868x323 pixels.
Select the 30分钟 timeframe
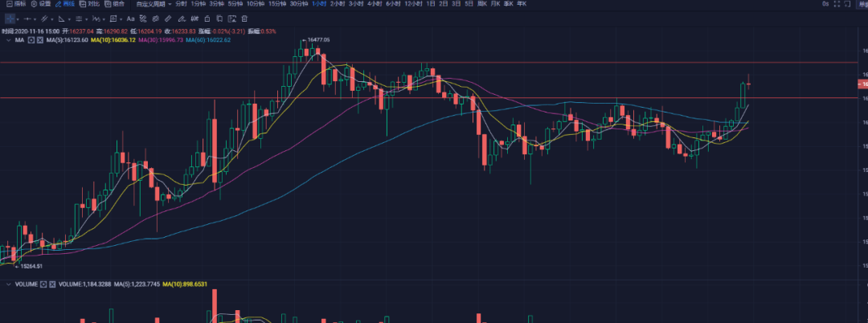point(299,3)
